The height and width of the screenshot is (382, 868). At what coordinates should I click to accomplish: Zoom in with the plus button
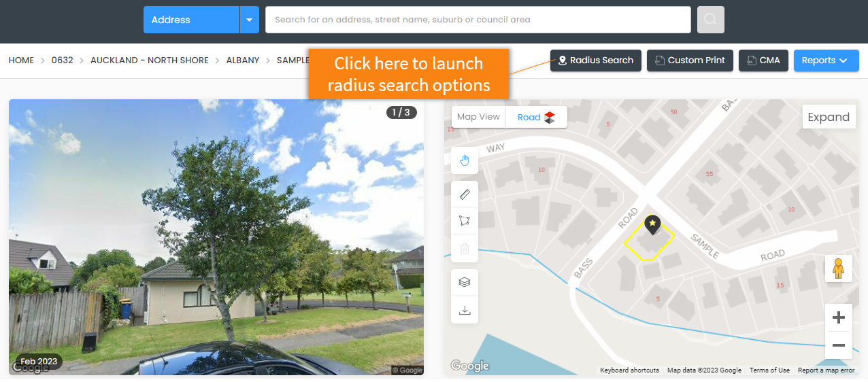[839, 317]
